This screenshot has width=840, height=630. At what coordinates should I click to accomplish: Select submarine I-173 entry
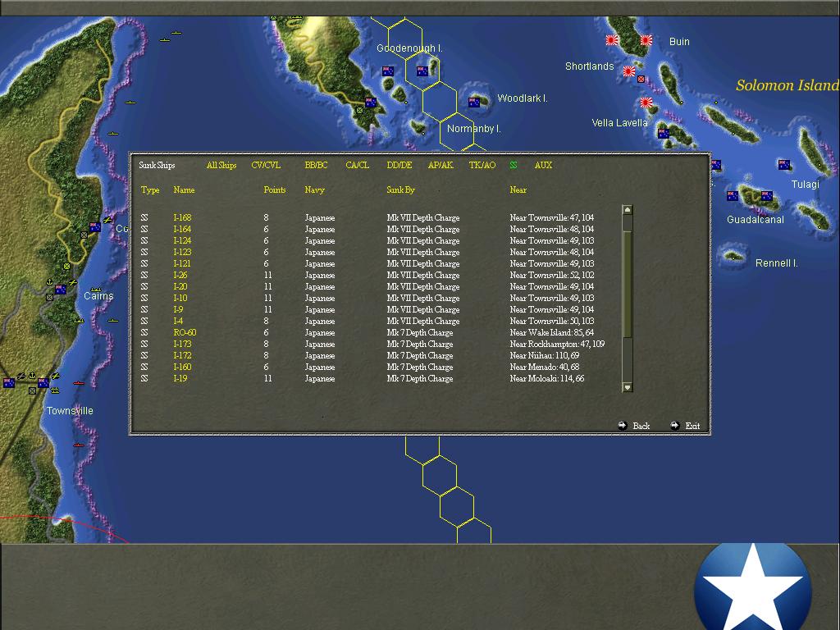(x=182, y=344)
